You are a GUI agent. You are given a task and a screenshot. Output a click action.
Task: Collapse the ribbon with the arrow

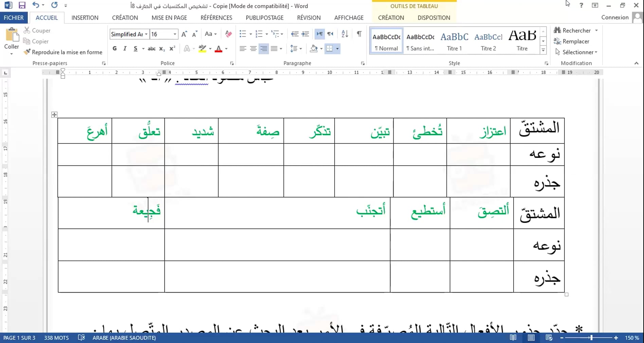[x=637, y=63]
